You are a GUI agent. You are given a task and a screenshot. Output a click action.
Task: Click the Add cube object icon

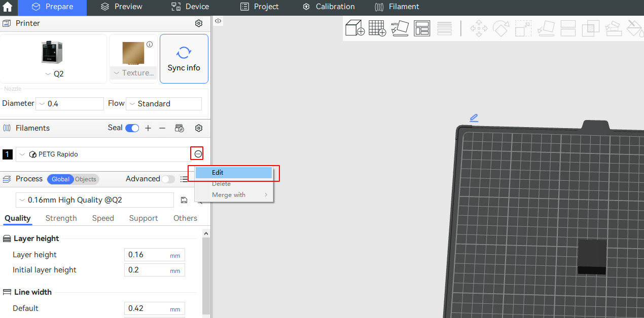tap(355, 28)
